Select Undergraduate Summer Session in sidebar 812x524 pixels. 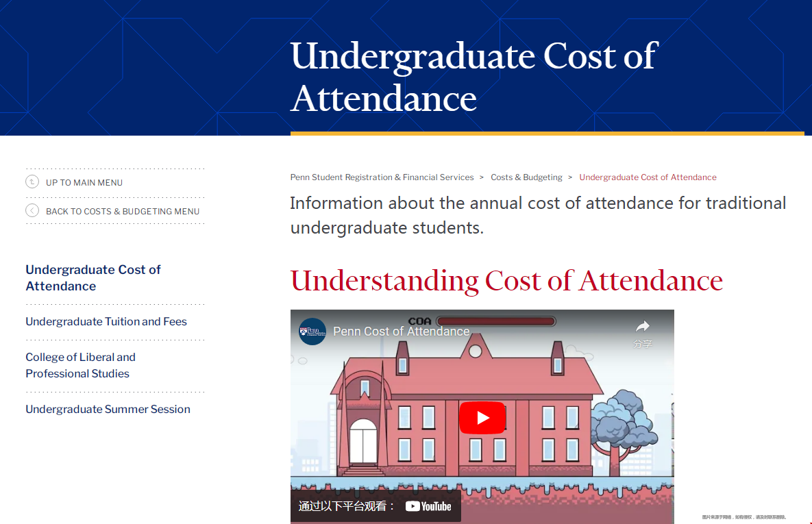(x=108, y=409)
